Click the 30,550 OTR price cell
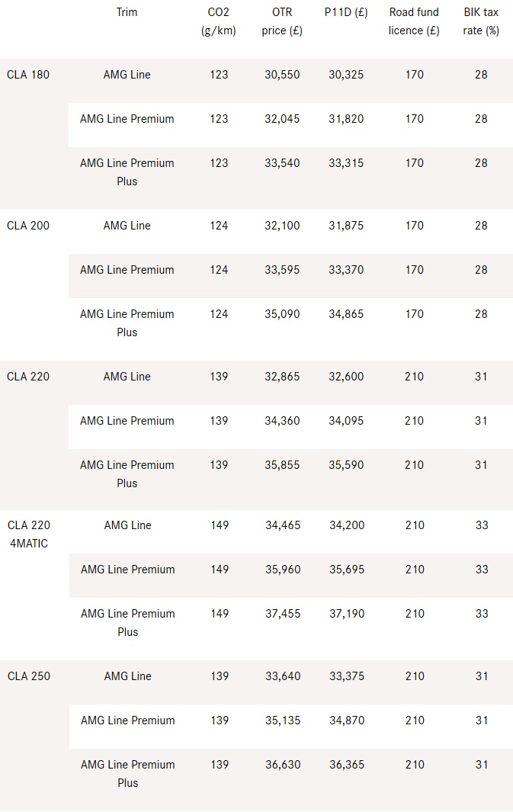The width and height of the screenshot is (513, 812). (282, 75)
